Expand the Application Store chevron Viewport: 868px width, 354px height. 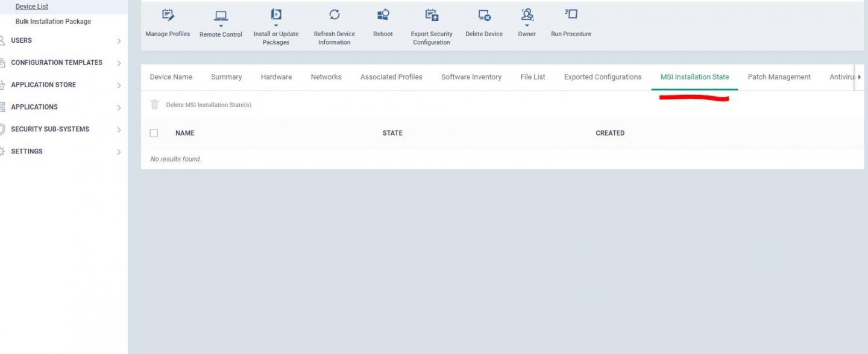119,85
